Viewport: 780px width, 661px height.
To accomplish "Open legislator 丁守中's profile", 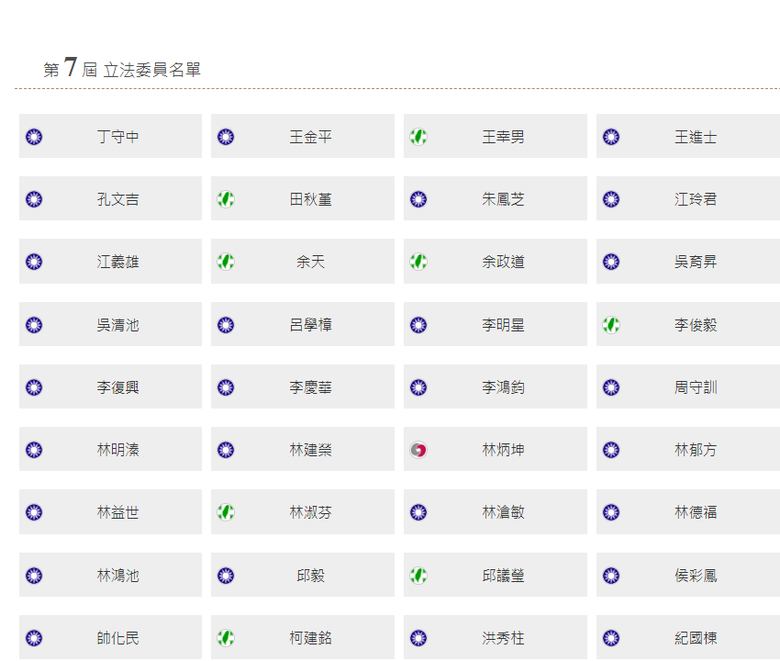I will pos(118,137).
